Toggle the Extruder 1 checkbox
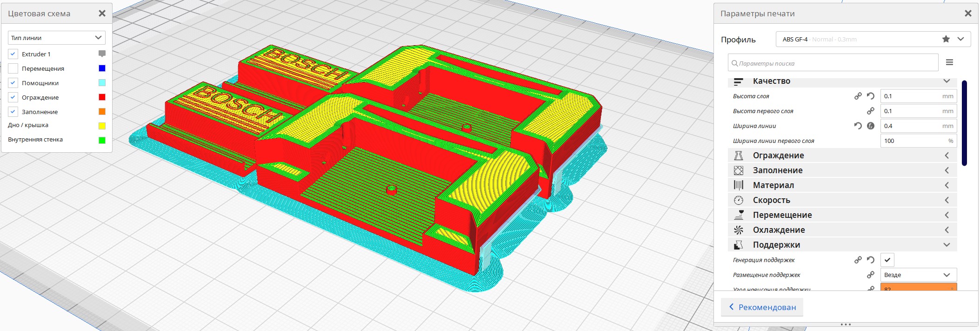 pyautogui.click(x=13, y=54)
